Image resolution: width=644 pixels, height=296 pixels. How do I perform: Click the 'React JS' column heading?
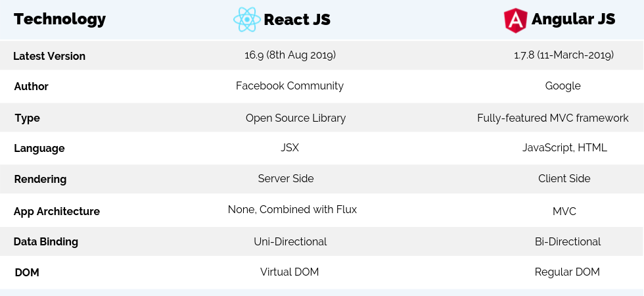[x=297, y=19]
